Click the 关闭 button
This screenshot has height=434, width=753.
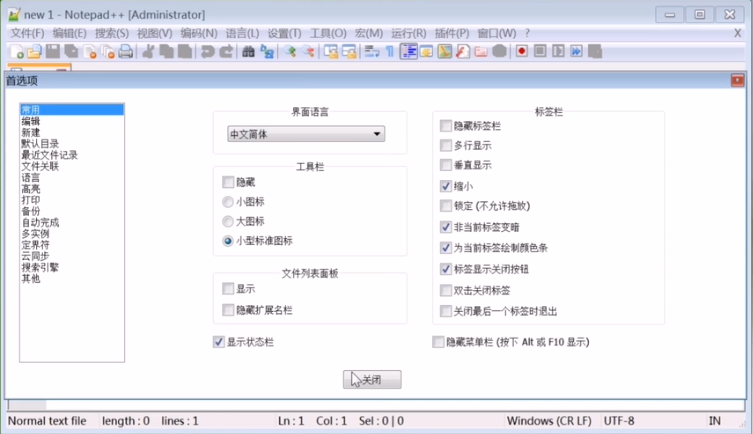(372, 379)
